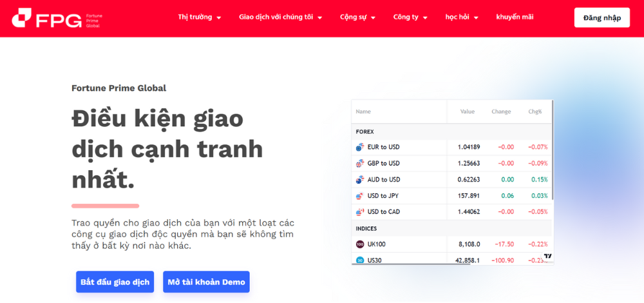Expand the Công ty dropdown arrow
The height and width of the screenshot is (303, 644).
[425, 17]
